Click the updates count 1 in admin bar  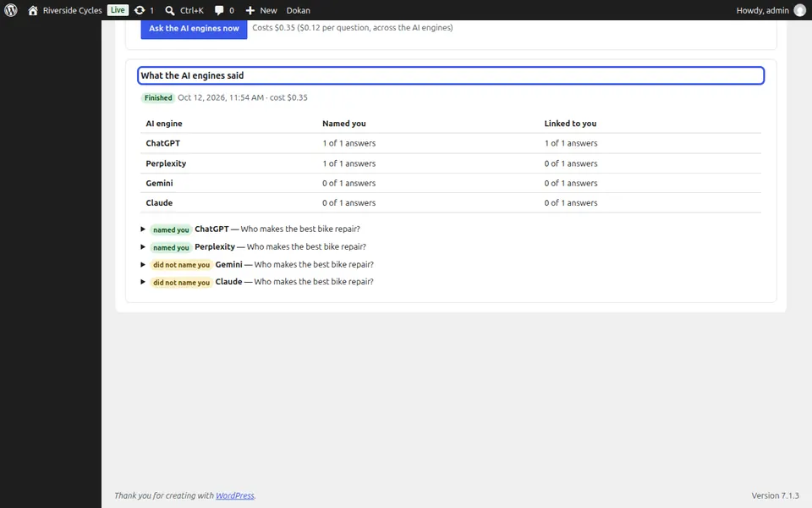151,10
